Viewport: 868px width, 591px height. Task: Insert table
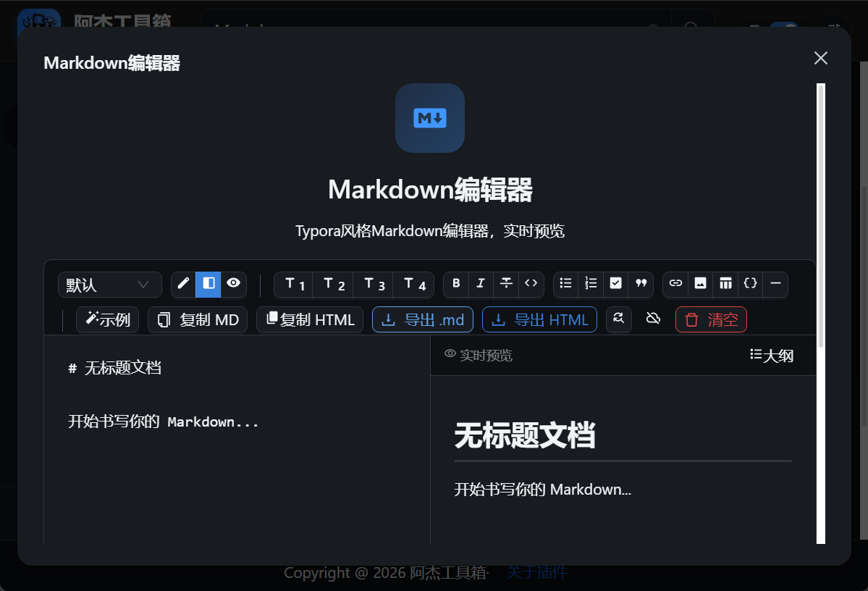tap(725, 284)
